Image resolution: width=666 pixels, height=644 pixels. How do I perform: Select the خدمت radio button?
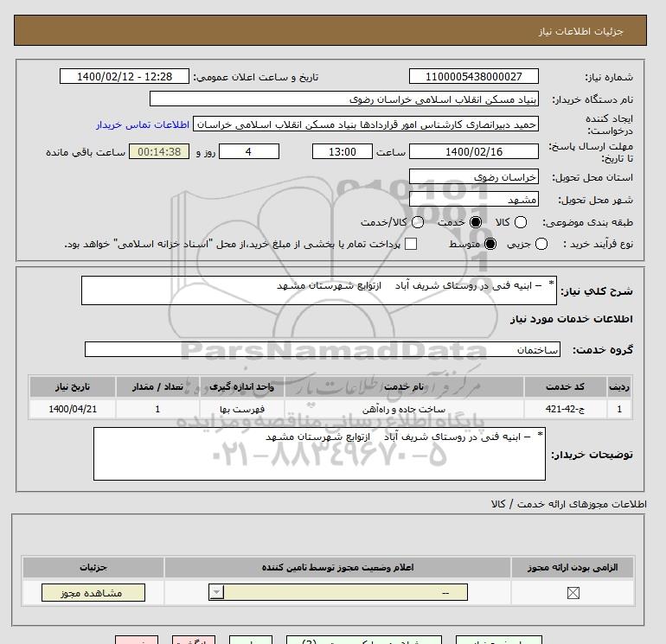pyautogui.click(x=476, y=222)
